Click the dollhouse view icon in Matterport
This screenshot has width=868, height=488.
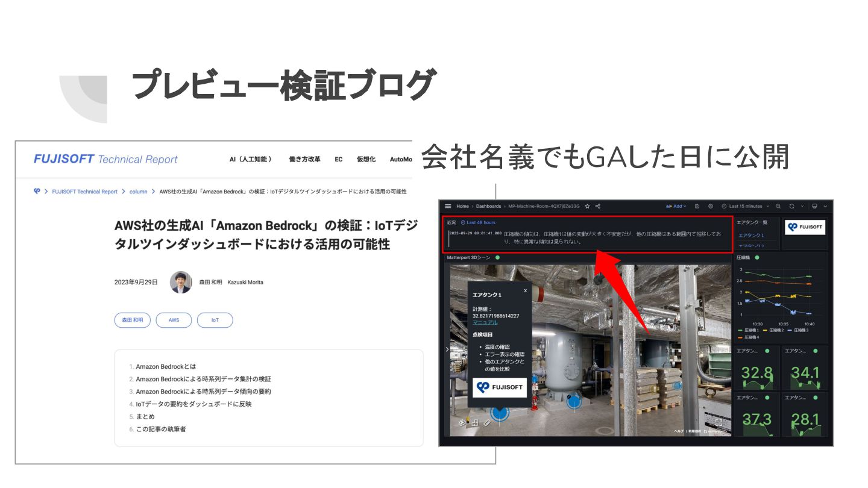tap(462, 423)
